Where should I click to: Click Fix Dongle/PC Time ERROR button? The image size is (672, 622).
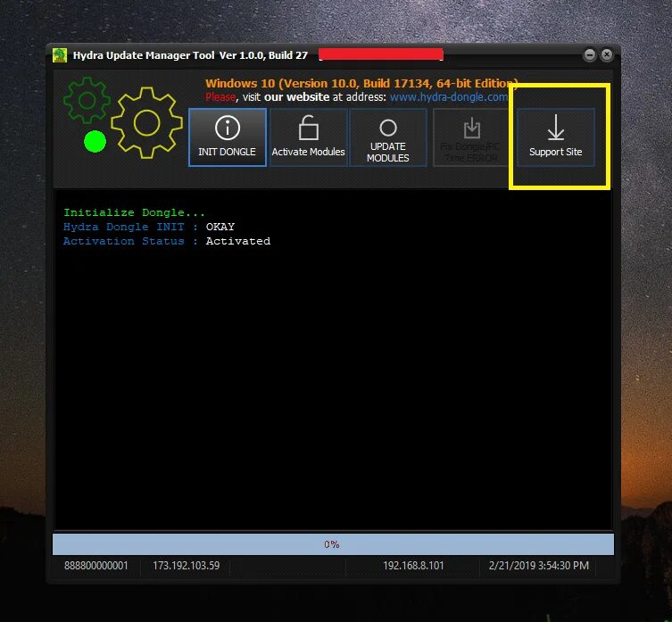click(470, 137)
